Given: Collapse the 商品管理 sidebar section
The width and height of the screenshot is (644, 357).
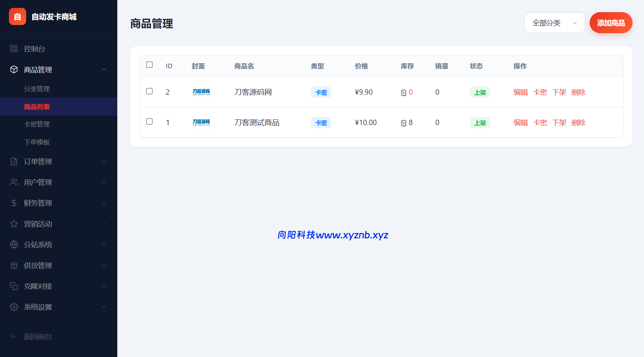Looking at the screenshot, I should point(104,70).
